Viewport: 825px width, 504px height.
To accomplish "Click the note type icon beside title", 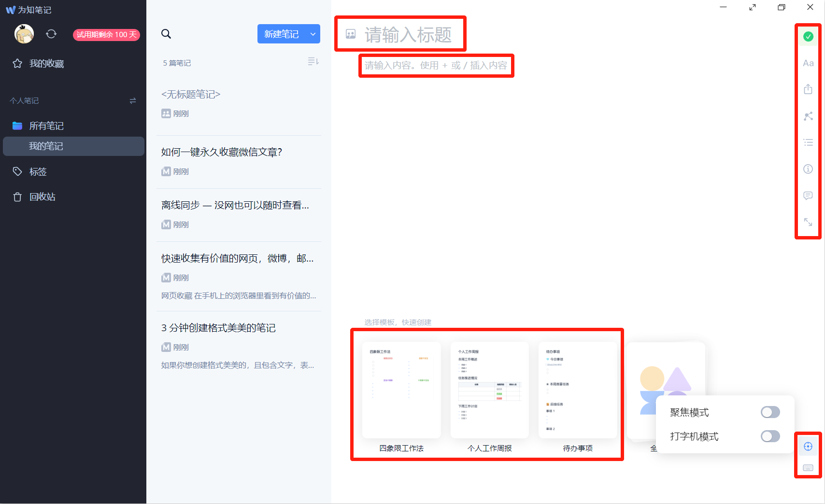I will [351, 34].
